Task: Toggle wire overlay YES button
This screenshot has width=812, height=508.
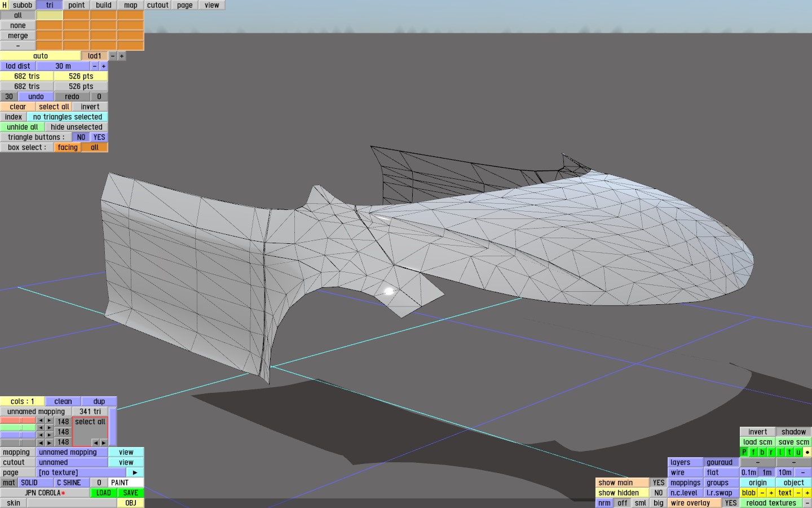Action: pyautogui.click(x=731, y=503)
